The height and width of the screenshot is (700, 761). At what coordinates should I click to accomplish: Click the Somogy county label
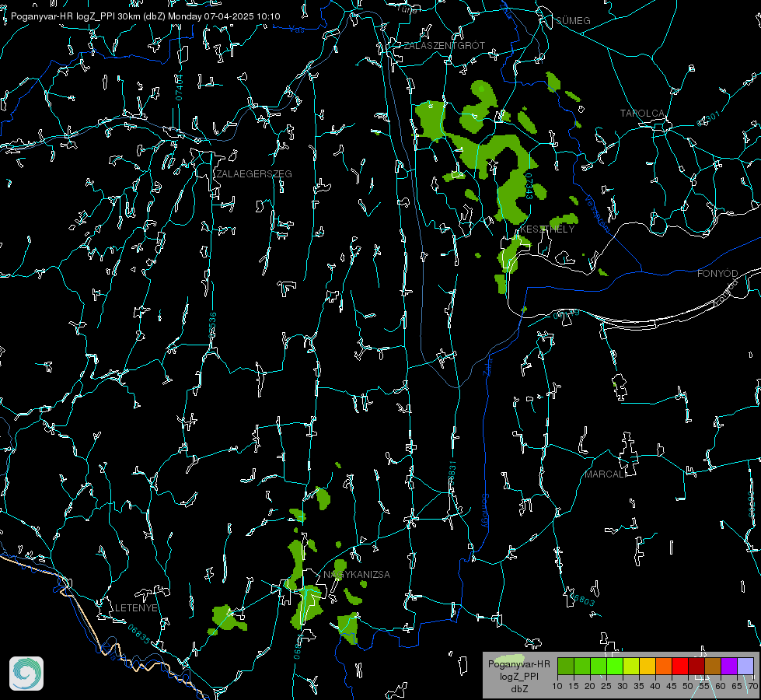(484, 510)
